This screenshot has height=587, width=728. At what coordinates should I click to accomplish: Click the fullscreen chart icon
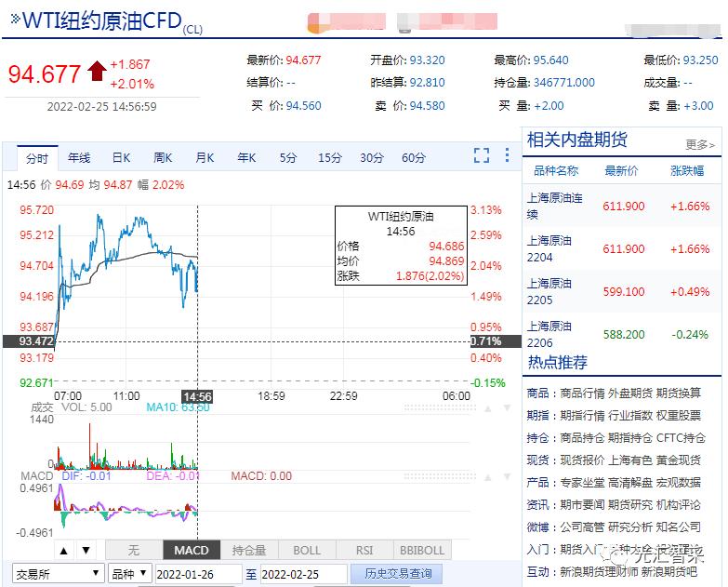[x=482, y=155]
